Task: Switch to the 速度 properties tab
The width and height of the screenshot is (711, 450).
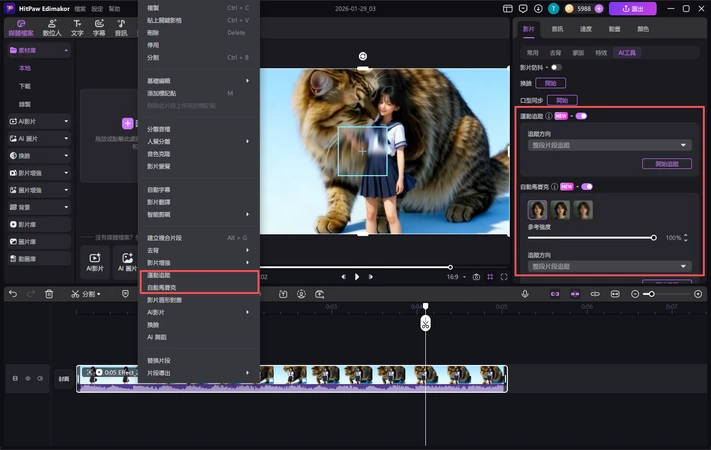Action: [x=586, y=29]
